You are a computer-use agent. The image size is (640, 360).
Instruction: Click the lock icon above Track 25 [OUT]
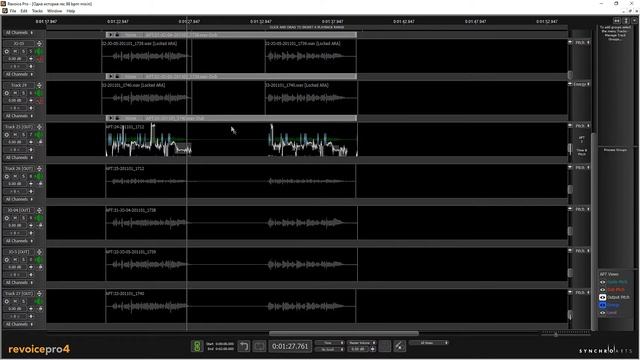tap(117, 118)
